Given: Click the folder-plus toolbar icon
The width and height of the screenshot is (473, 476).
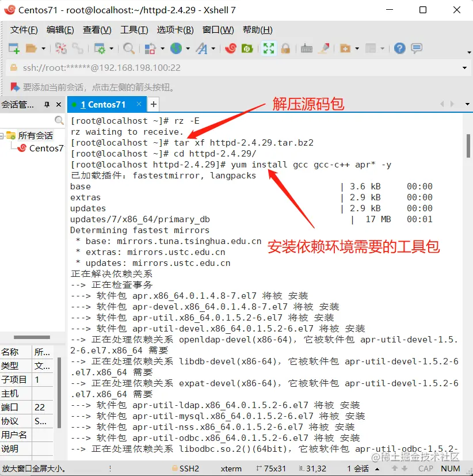Looking at the screenshot, I should tap(345, 48).
